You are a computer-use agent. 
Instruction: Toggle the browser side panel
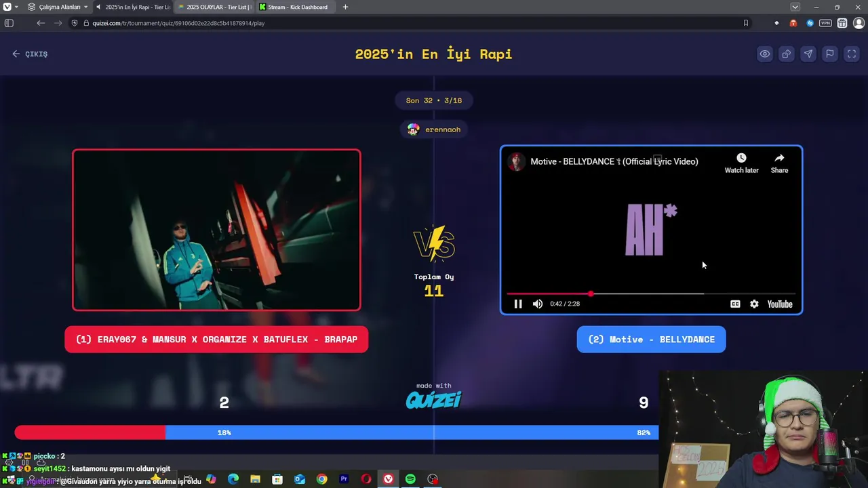9,23
